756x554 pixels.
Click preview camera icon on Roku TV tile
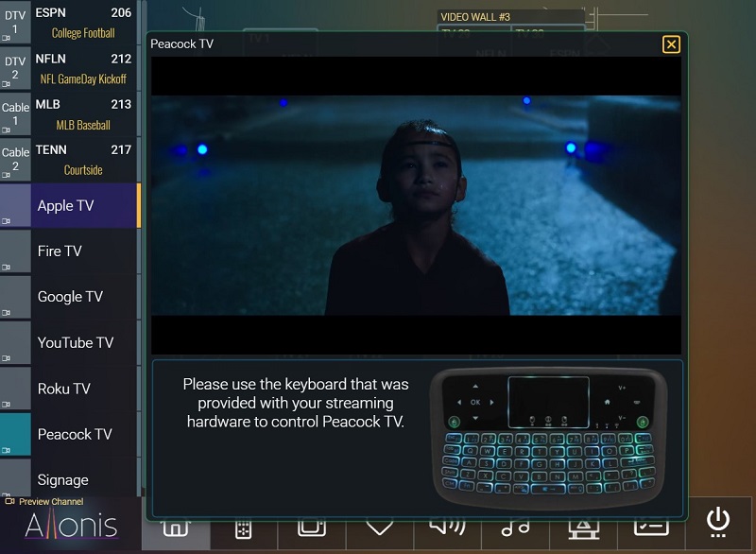point(6,404)
